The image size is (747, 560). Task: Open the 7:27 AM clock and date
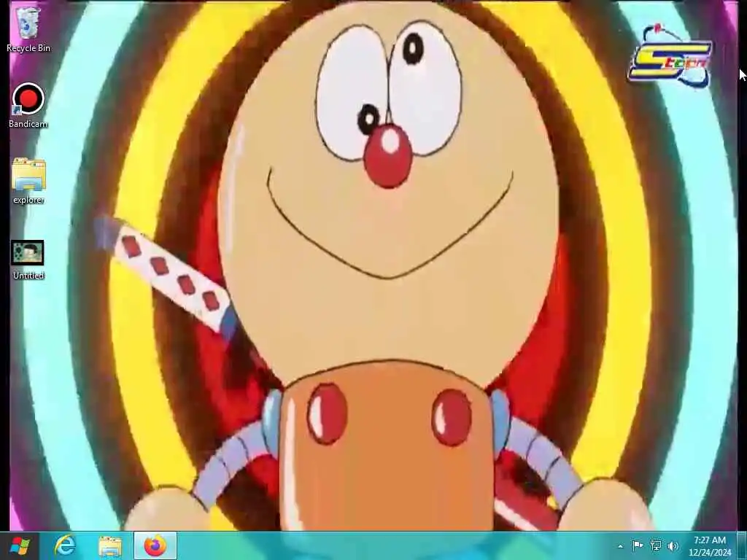click(x=709, y=546)
